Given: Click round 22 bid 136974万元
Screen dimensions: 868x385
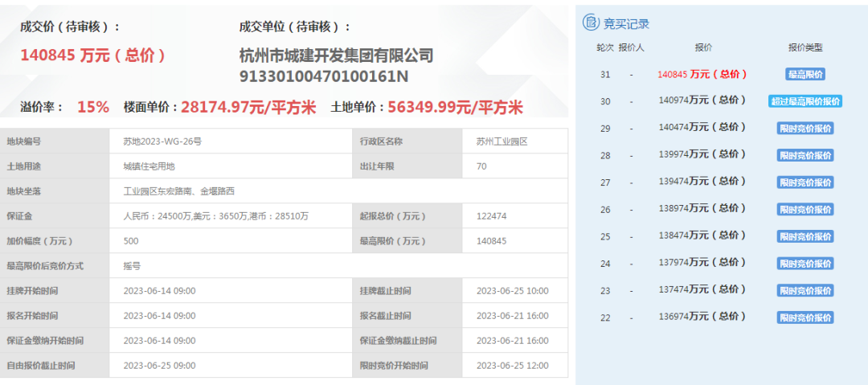Looking at the screenshot, I should (x=702, y=317).
